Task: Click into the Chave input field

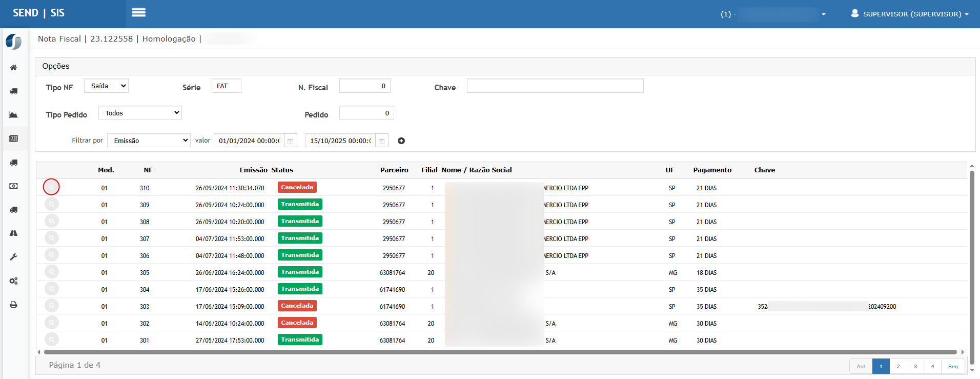Action: [555, 86]
